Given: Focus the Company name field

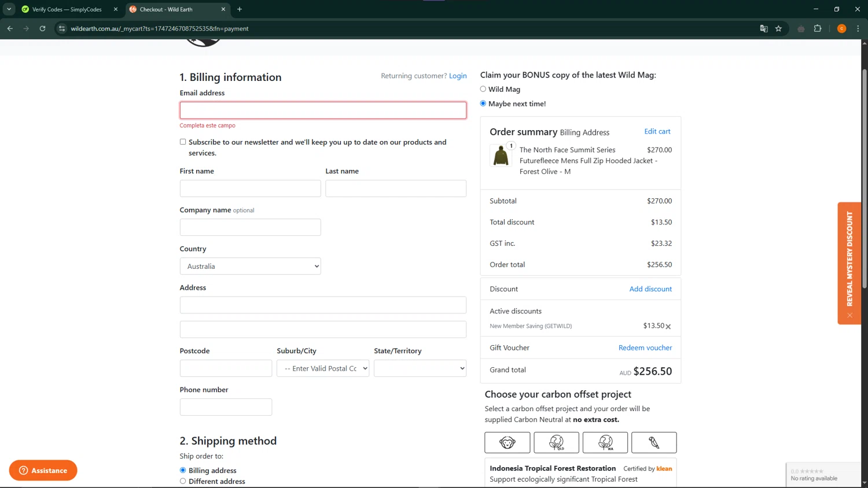Looking at the screenshot, I should [250, 227].
